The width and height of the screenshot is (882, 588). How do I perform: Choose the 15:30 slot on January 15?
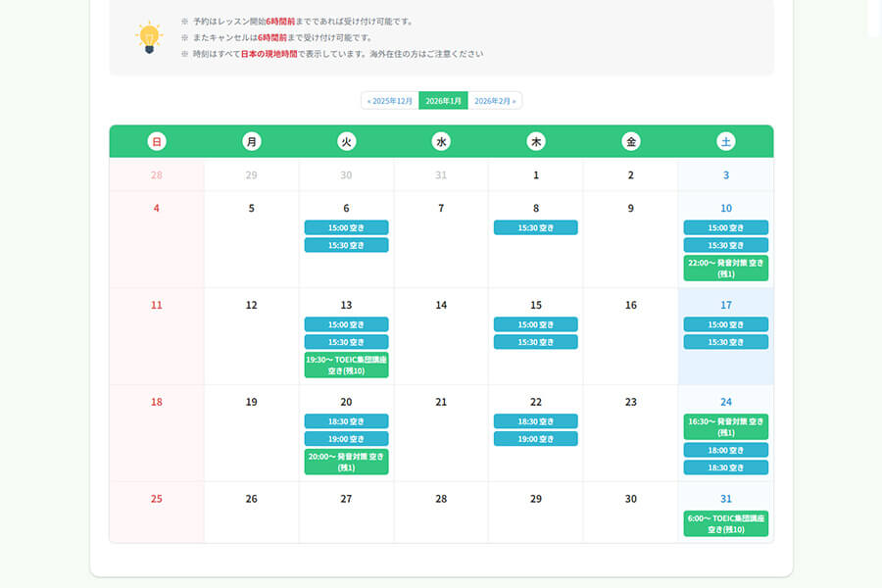pos(536,342)
